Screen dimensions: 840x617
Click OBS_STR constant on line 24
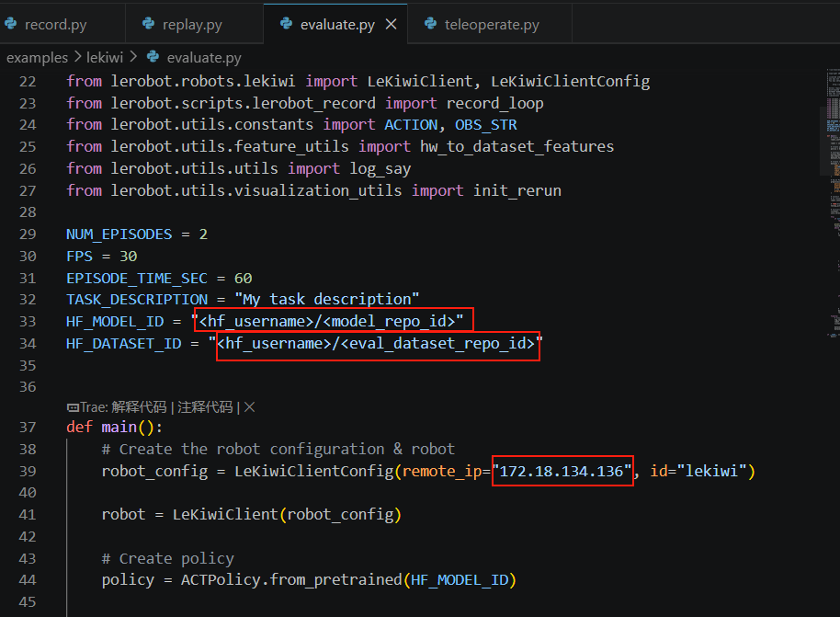tap(486, 125)
